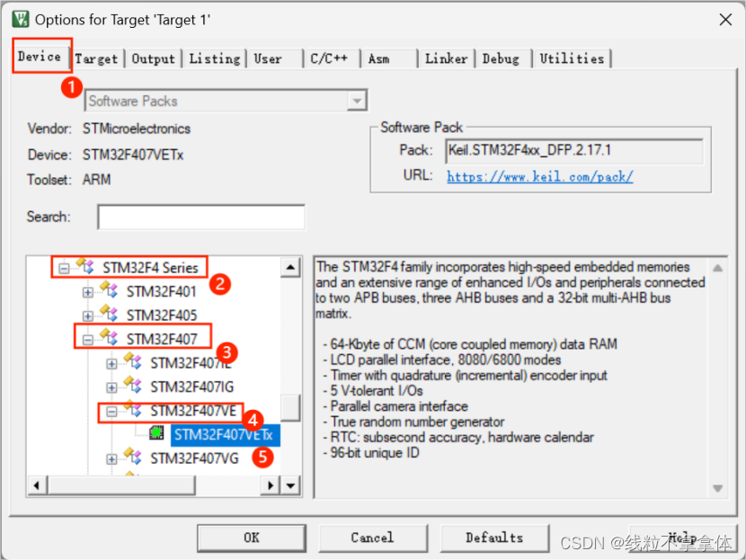This screenshot has height=560, width=746.
Task: Expand the STM32F405 node
Action: pos(87,316)
